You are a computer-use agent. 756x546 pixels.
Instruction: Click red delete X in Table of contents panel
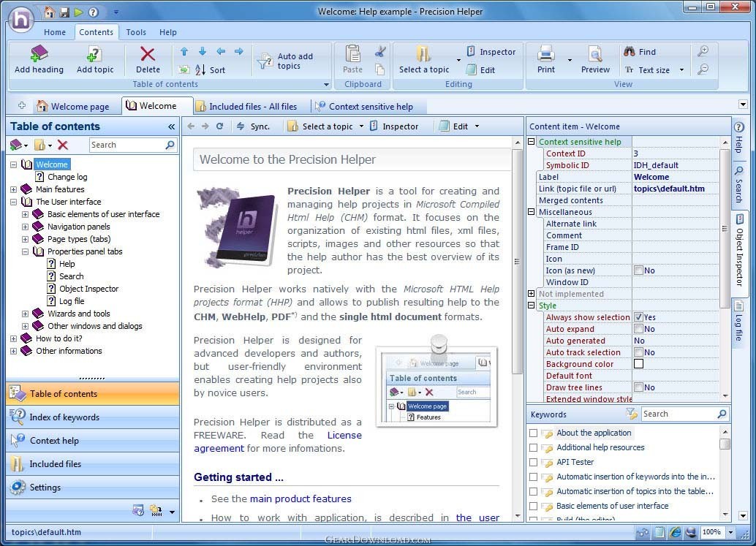coord(63,145)
